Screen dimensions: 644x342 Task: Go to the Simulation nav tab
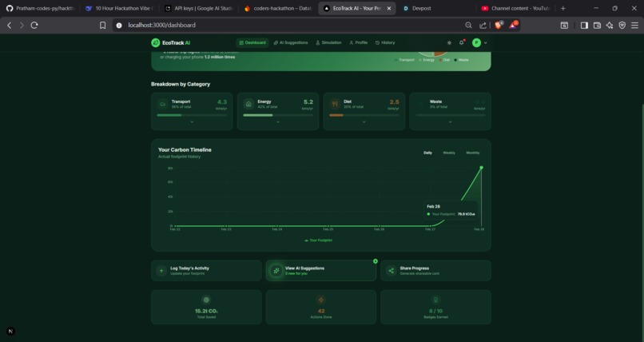pyautogui.click(x=328, y=42)
